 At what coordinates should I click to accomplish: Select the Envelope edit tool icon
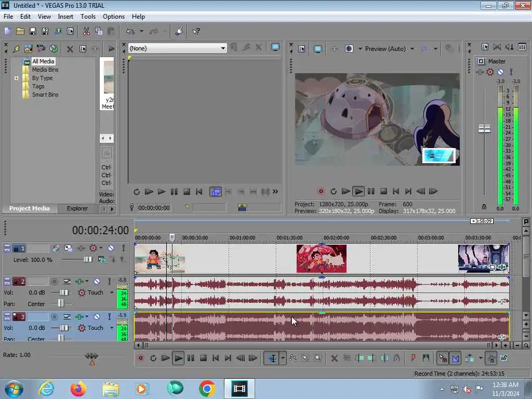coord(293,358)
